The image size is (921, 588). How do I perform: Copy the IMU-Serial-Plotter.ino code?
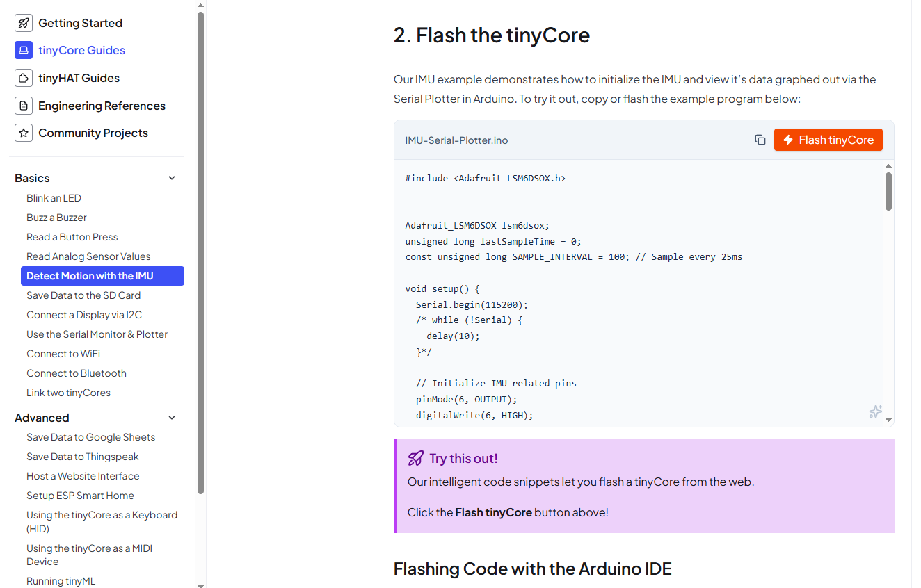tap(760, 140)
